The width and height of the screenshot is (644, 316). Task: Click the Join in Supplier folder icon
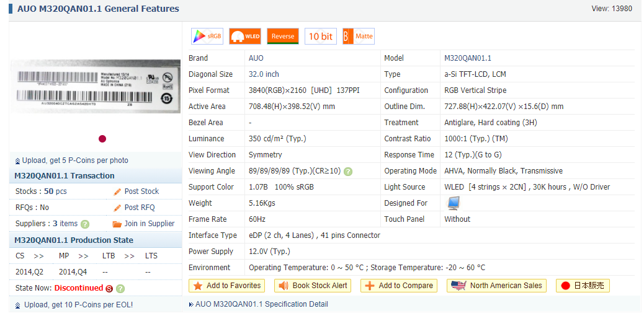(117, 224)
